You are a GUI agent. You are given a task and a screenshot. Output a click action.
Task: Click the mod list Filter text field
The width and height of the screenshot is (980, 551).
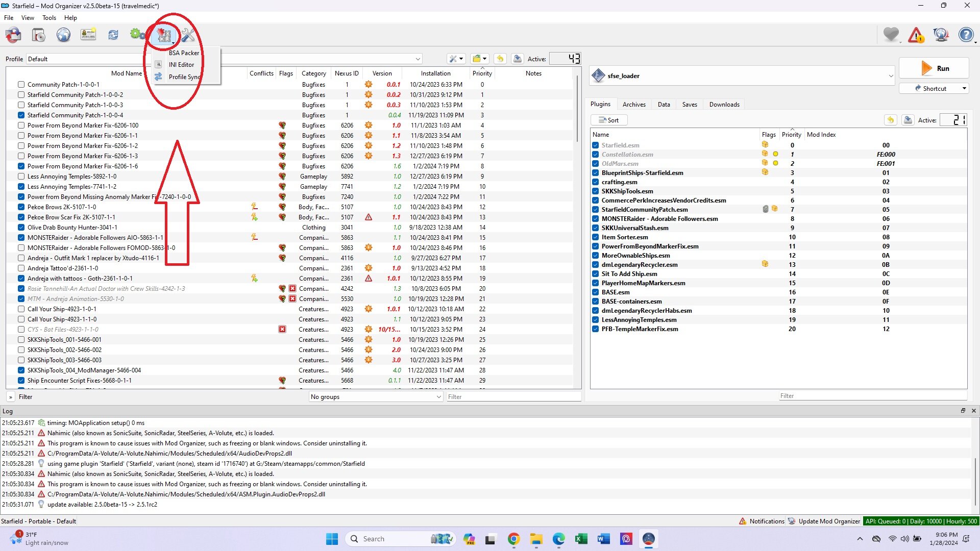point(513,397)
